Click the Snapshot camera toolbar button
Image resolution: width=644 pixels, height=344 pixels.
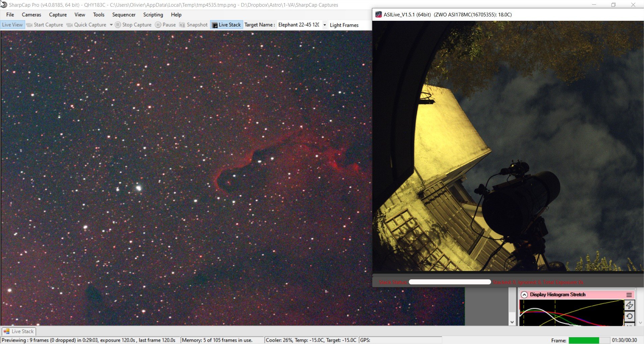(194, 25)
